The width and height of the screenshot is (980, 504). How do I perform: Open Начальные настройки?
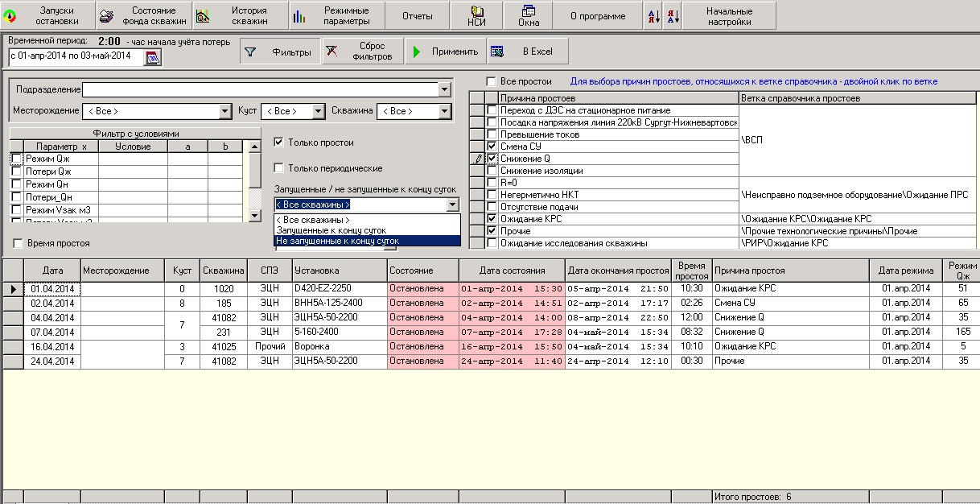[x=730, y=15]
